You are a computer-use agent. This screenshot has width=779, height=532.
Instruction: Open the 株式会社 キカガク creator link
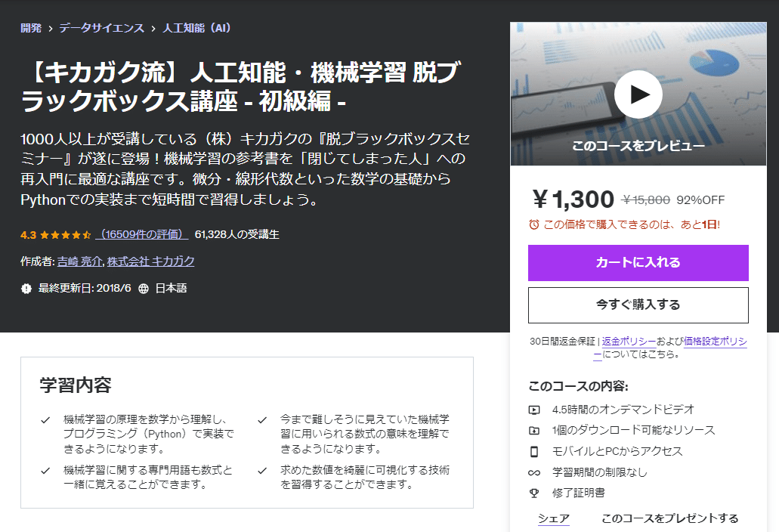coord(150,261)
